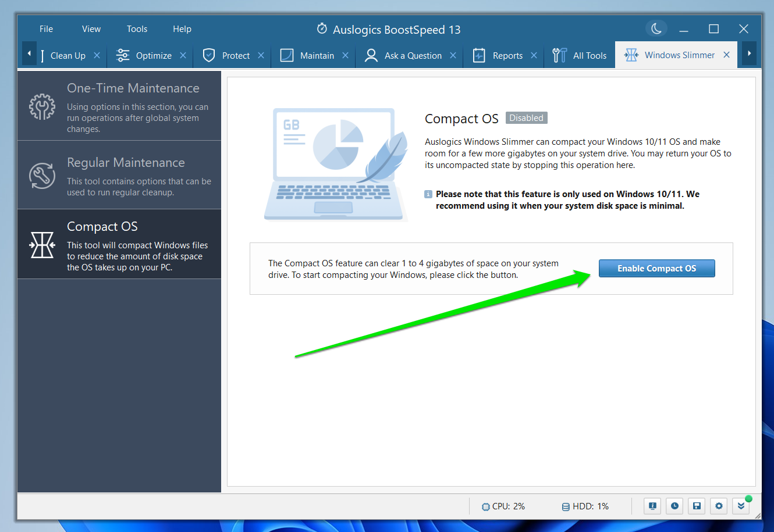Close the Optimize tab
Screen dimensions: 774x532
[183, 55]
